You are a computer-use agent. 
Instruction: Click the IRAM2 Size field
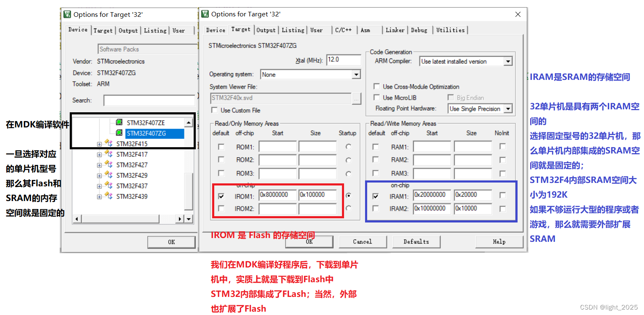(x=473, y=208)
